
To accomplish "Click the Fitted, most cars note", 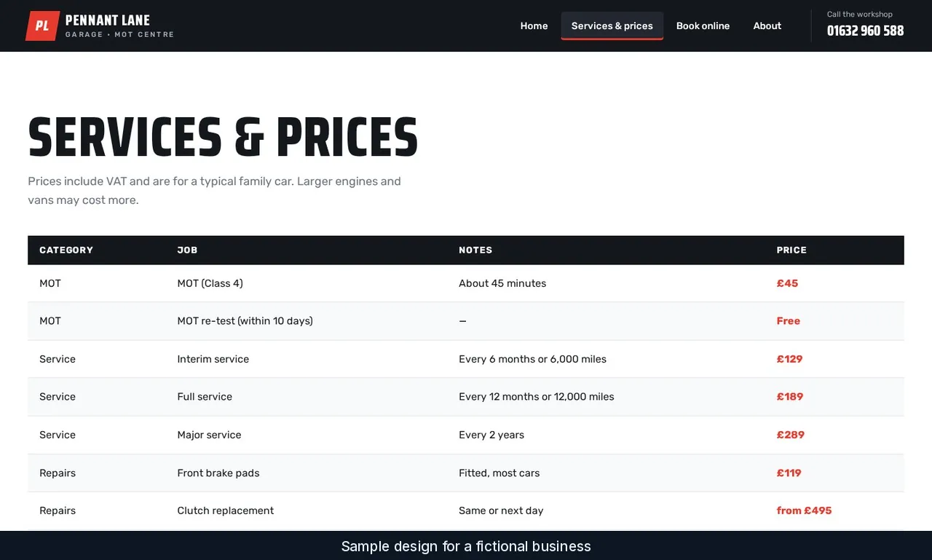I will pyautogui.click(x=499, y=473).
